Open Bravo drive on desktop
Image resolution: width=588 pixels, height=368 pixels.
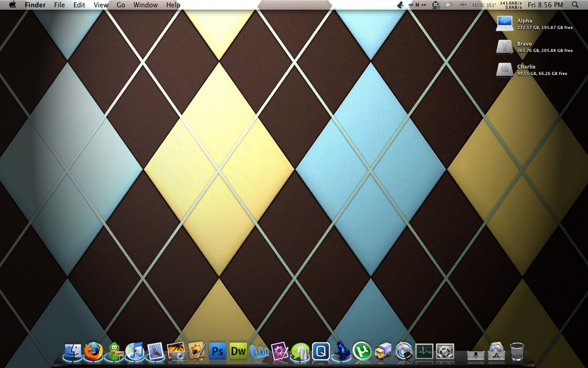point(505,46)
